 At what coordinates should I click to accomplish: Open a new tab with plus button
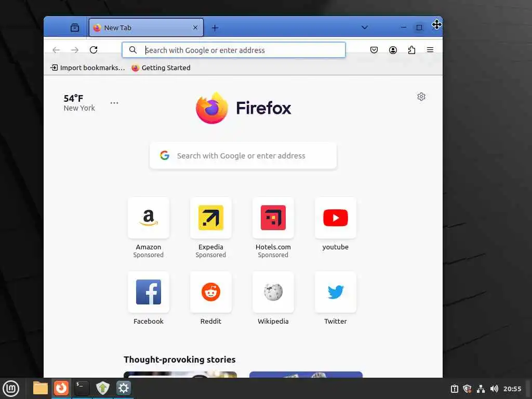click(x=215, y=28)
